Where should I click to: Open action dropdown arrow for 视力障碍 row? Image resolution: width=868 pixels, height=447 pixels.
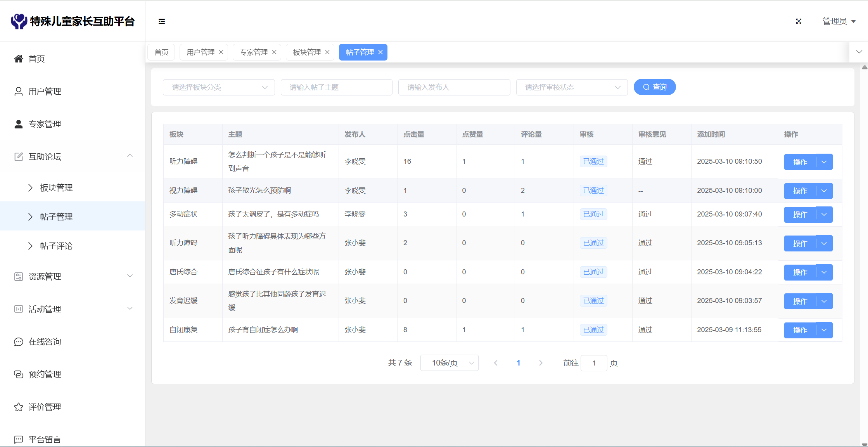pyautogui.click(x=824, y=191)
